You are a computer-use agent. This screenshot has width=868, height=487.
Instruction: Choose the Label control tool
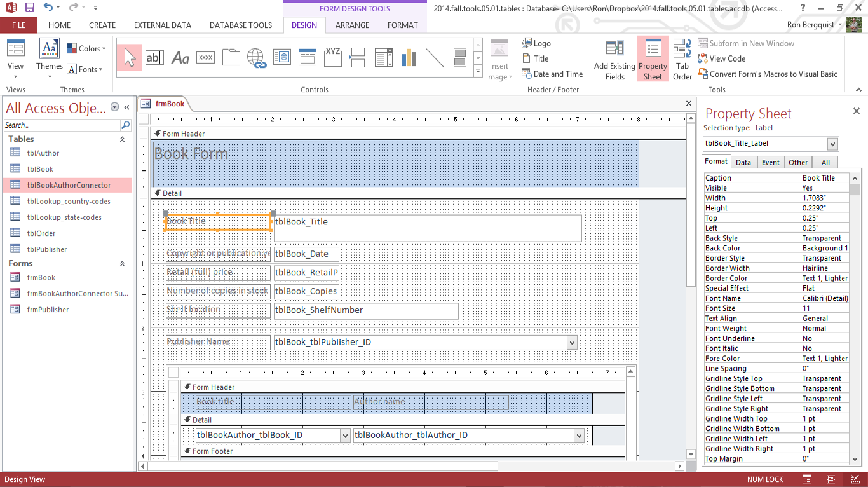[x=180, y=58]
